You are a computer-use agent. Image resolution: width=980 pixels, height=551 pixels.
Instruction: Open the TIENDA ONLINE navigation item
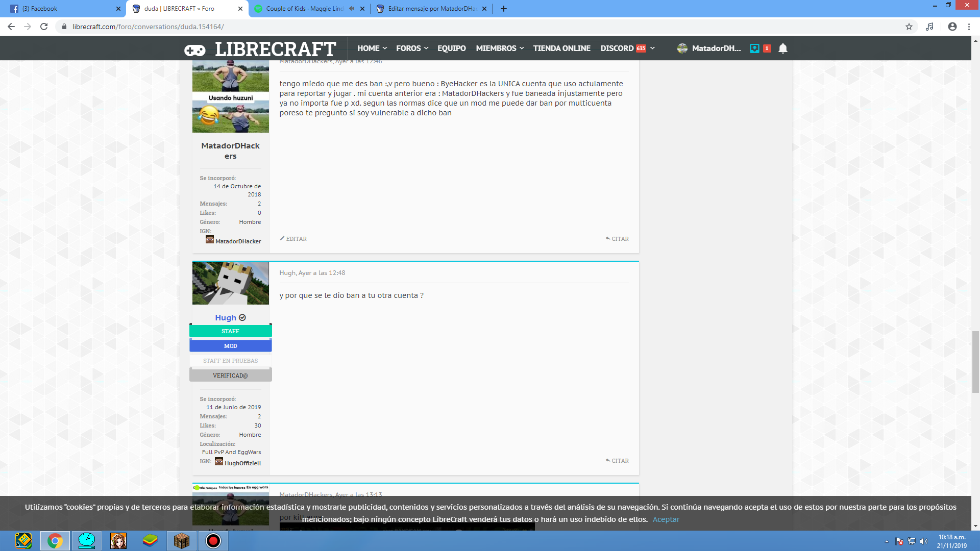[x=561, y=48]
